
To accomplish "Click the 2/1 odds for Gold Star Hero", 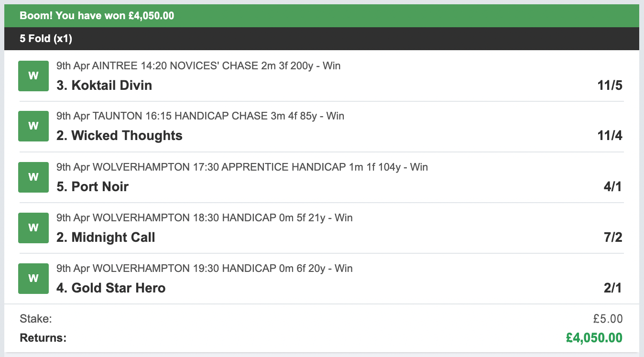I will (613, 288).
